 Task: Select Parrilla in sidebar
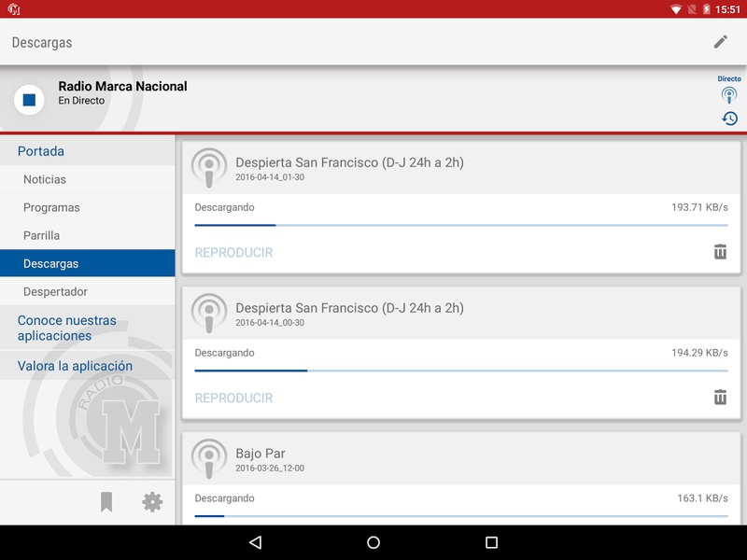[88, 235]
